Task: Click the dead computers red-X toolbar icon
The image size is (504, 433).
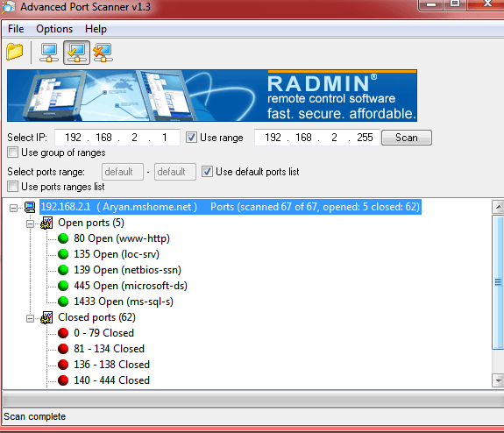Action: (x=103, y=53)
